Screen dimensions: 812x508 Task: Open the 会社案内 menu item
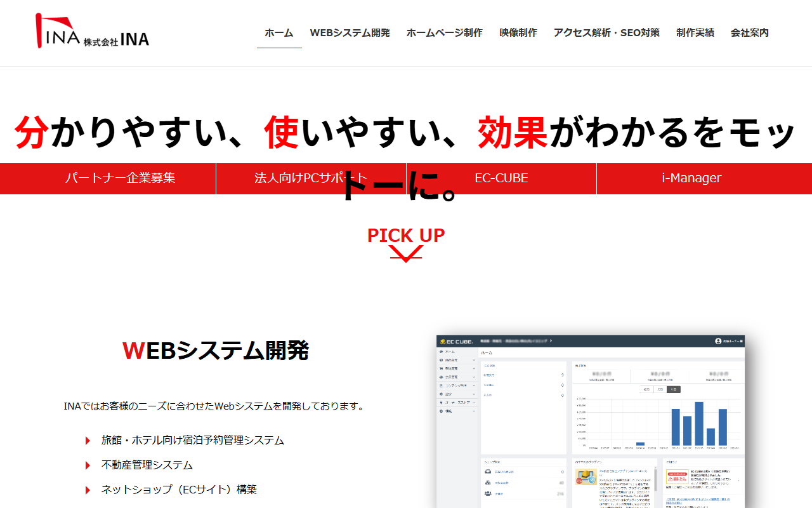749,33
